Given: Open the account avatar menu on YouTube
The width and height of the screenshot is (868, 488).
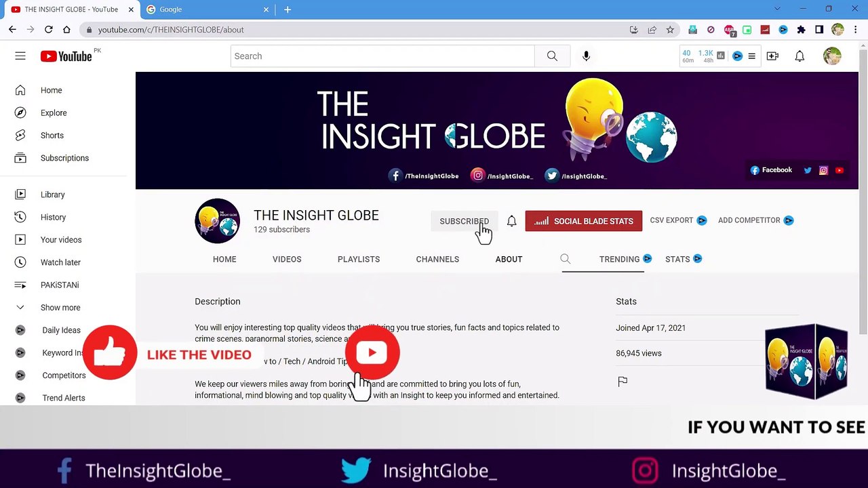Looking at the screenshot, I should [x=832, y=56].
